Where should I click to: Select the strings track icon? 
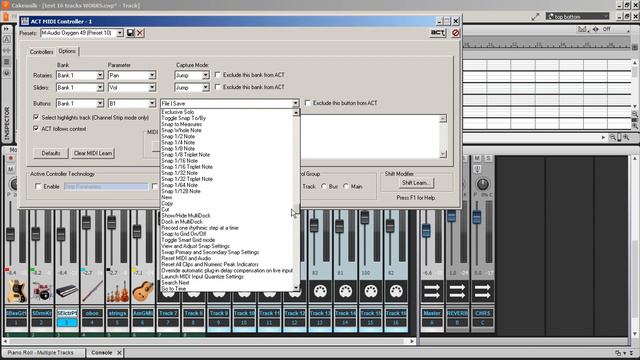118,291
